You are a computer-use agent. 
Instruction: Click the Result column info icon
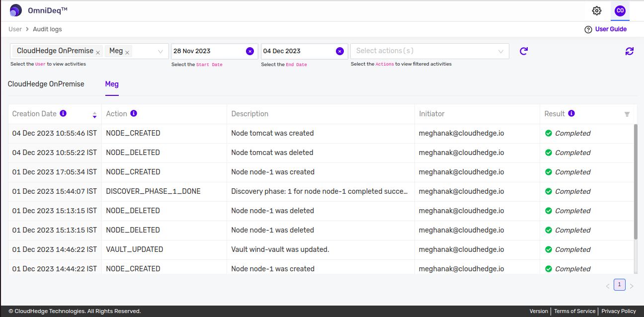click(571, 113)
